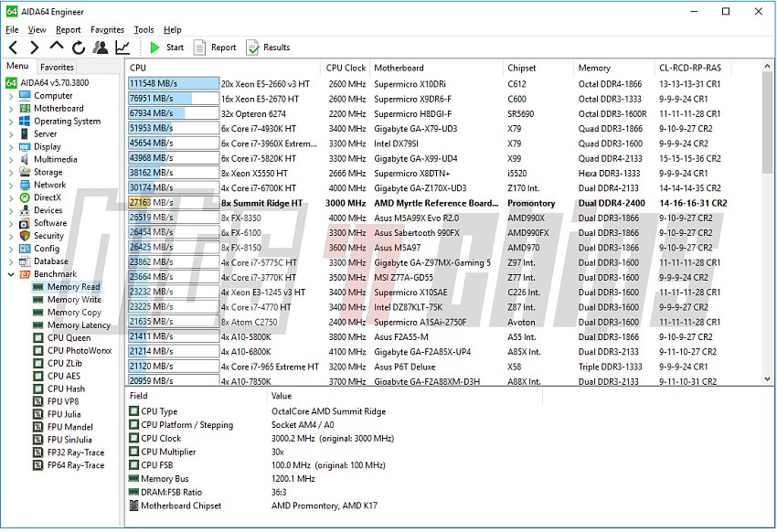Select the CPU Multiplier field row
The height and width of the screenshot is (532, 777).
[x=334, y=452]
